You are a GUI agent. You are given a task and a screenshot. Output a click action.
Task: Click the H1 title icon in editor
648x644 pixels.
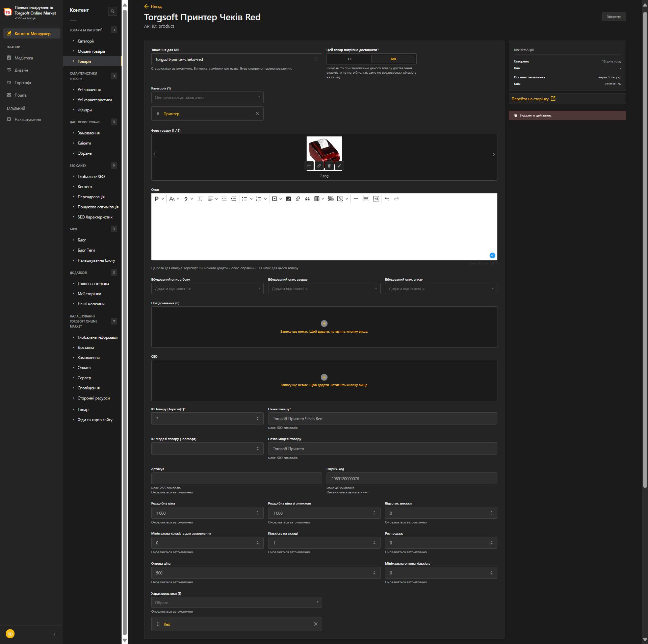(x=377, y=199)
